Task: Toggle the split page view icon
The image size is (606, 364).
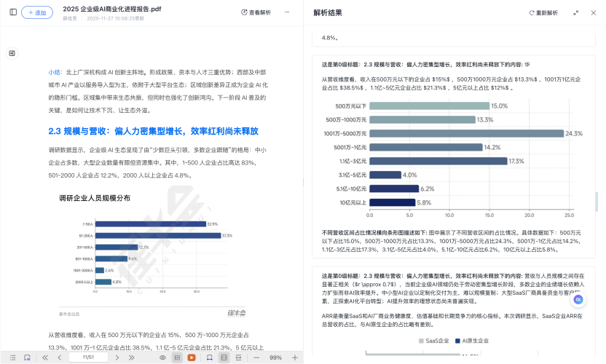Action: pos(177,357)
